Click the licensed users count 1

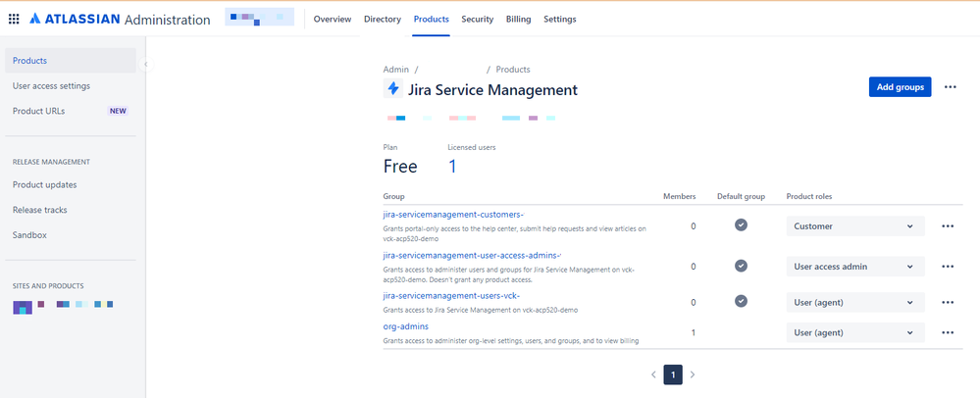452,167
